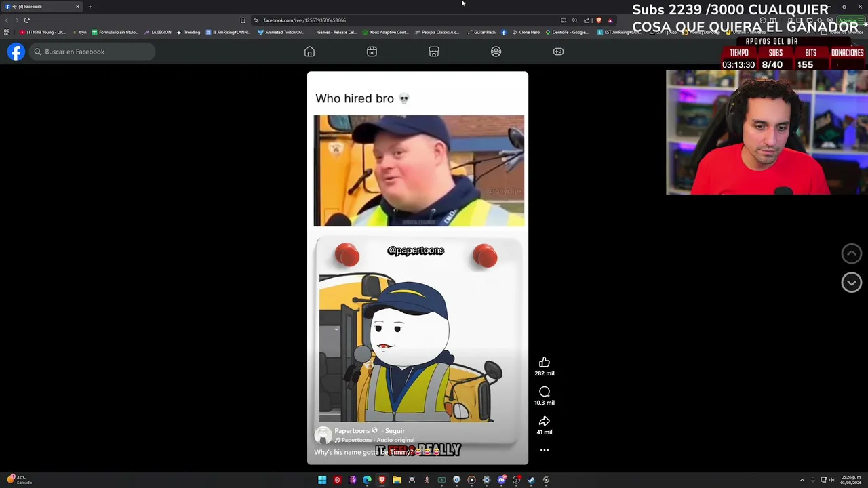
Task: Click the Buscar en Facebook search field
Action: pyautogui.click(x=92, y=52)
